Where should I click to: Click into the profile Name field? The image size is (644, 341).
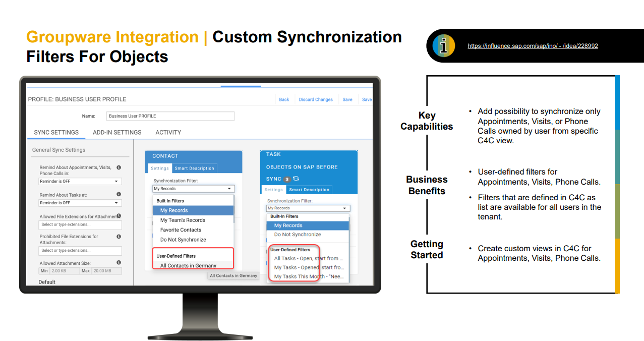tap(170, 116)
